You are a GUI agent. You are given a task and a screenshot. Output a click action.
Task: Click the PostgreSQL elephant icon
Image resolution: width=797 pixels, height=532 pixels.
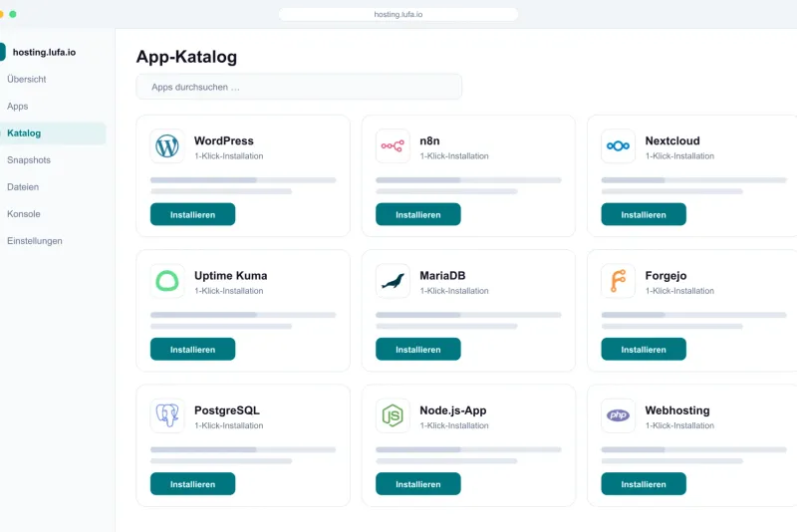(x=167, y=415)
